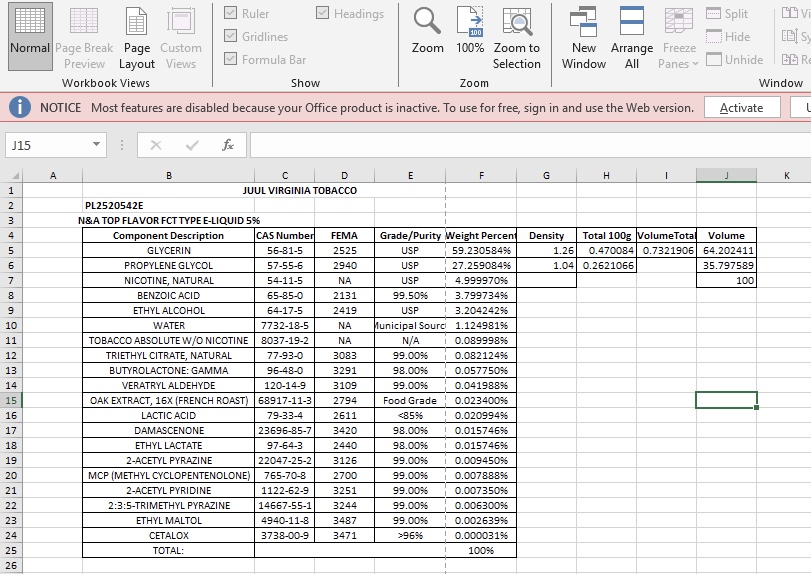The image size is (811, 574).
Task: Open a New Window
Action: tap(583, 37)
